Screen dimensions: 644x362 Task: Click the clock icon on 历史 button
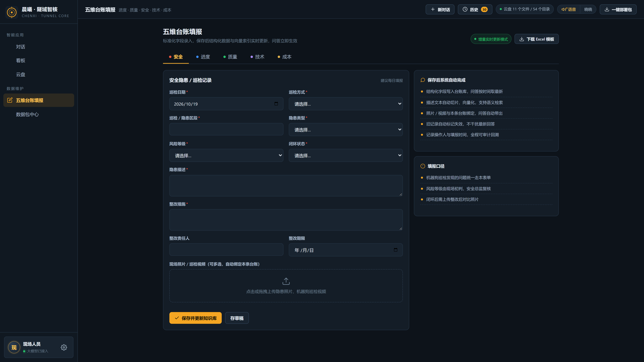tap(465, 9)
